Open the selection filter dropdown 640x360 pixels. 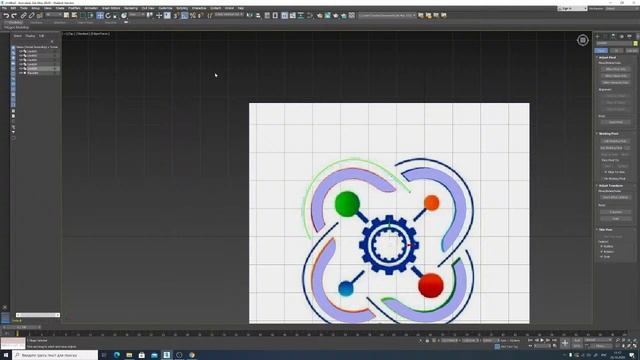click(x=53, y=15)
